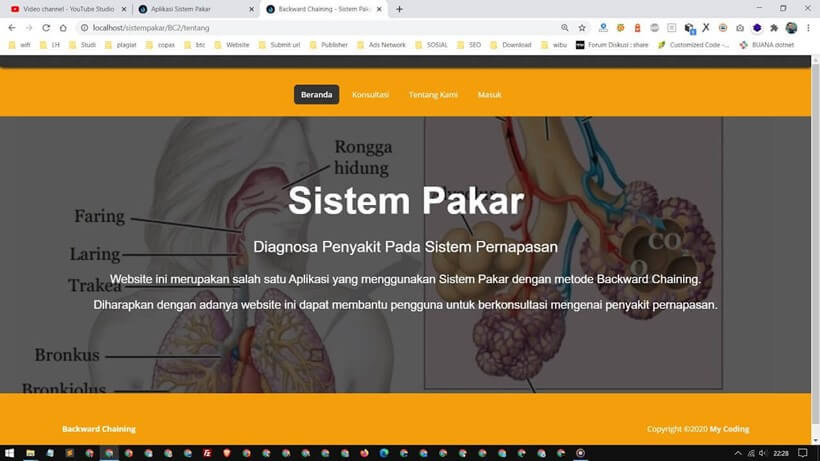Close the Aplikasi Sistem Pakar tab
The image size is (820, 461).
point(250,9)
